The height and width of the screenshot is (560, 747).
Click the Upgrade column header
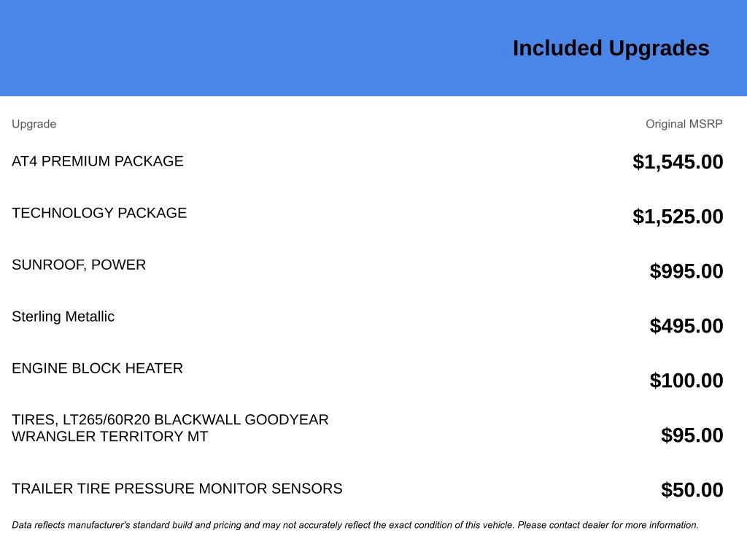click(x=34, y=124)
